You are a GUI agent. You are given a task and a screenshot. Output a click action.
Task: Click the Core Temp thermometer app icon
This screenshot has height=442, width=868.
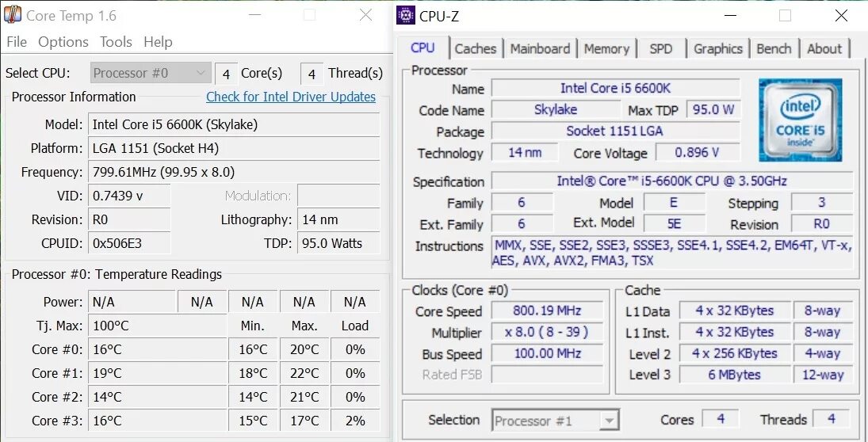tap(12, 15)
